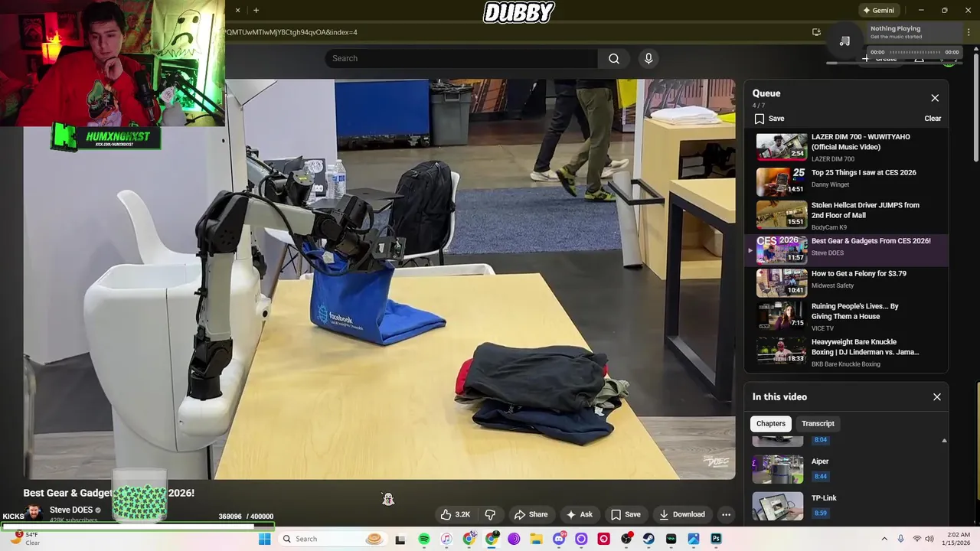The height and width of the screenshot is (551, 980).
Task: Click the 8:44 chapter timestamp
Action: 820,477
